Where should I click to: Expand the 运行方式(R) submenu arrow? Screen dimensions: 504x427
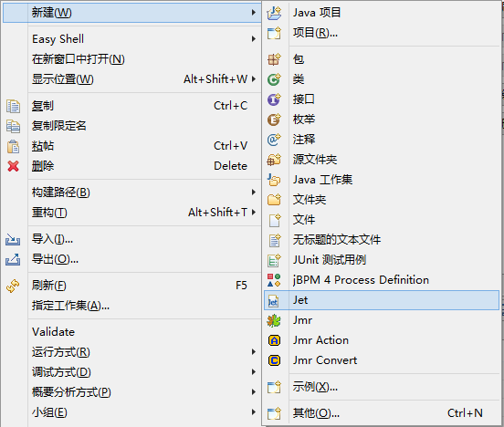(254, 352)
